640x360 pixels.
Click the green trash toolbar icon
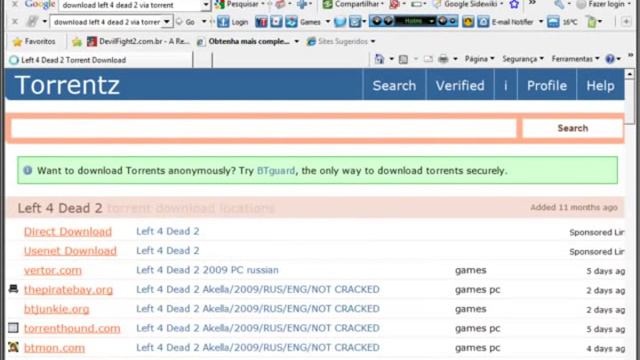(x=591, y=22)
